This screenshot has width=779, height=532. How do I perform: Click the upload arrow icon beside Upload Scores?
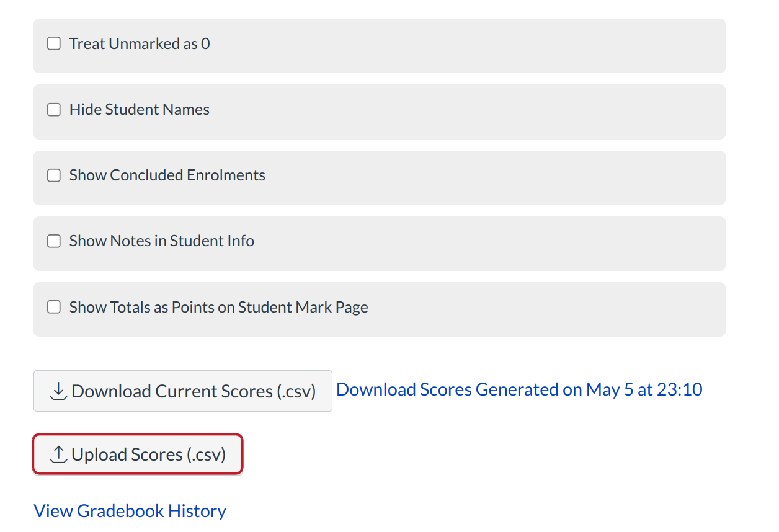58,454
